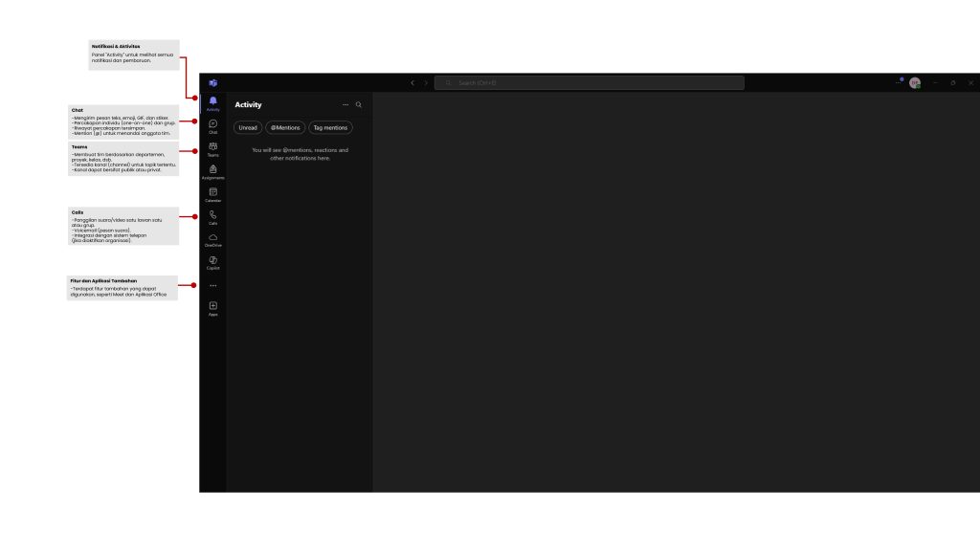Click the back navigation arrow
980x551 pixels.
pos(412,83)
